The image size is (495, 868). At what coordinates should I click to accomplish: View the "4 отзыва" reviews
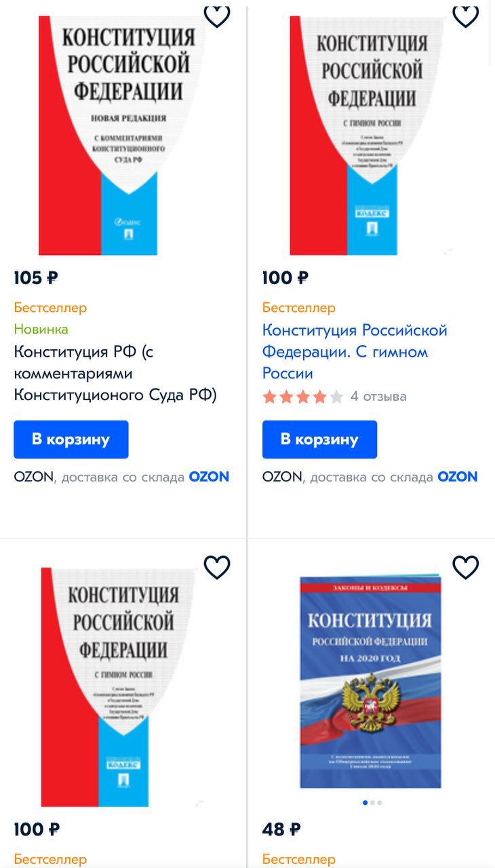coord(378,397)
